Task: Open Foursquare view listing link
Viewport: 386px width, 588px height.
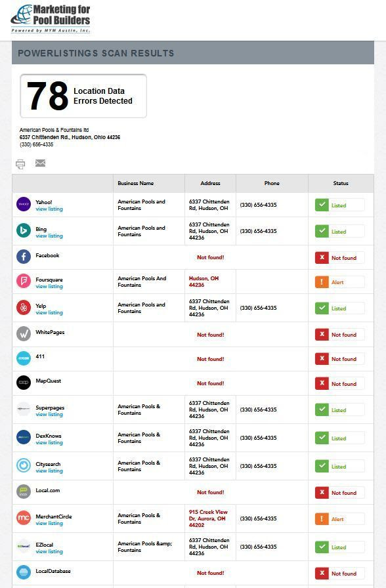Action: pos(49,287)
